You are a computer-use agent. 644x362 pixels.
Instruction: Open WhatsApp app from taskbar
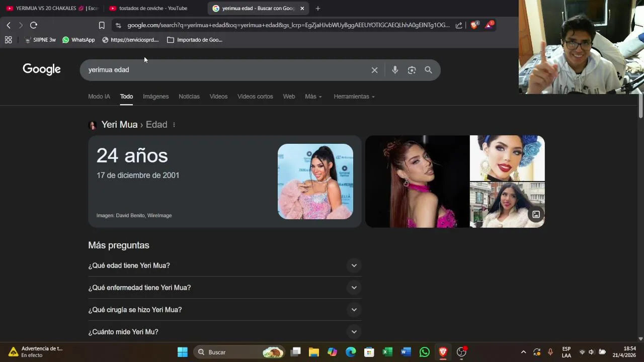pyautogui.click(x=425, y=352)
